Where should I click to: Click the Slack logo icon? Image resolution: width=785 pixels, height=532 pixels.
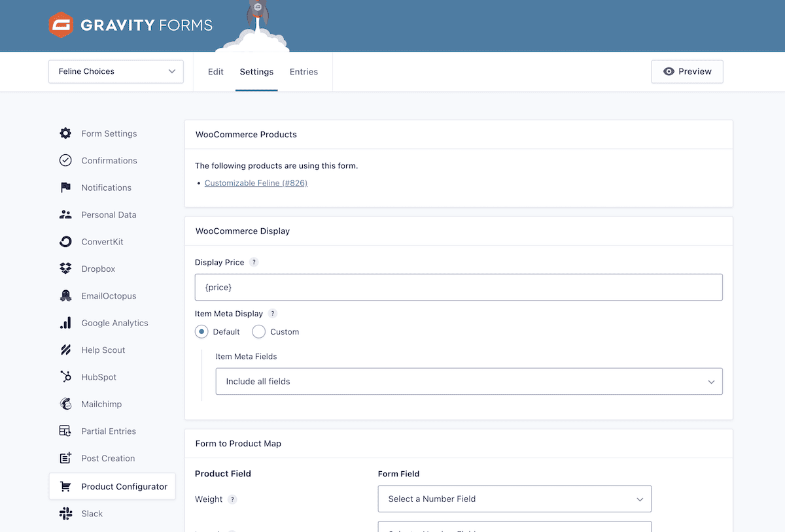[x=65, y=514]
